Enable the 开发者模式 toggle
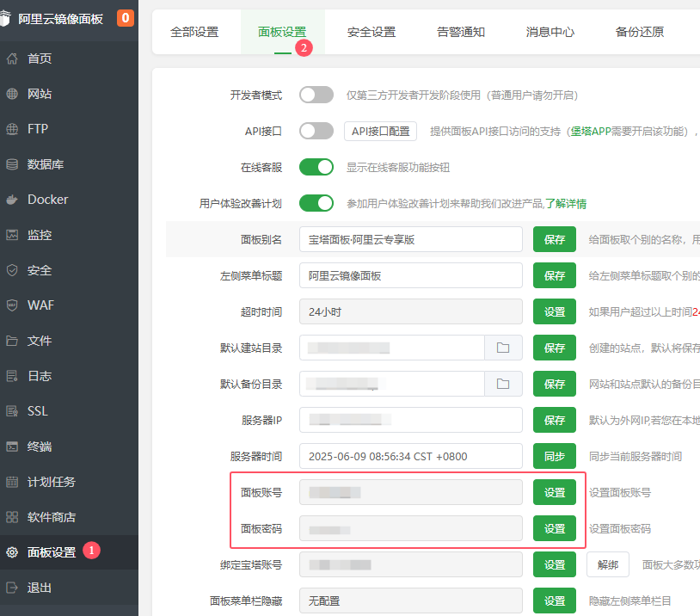Viewport: 700px width, 616px height. point(316,95)
